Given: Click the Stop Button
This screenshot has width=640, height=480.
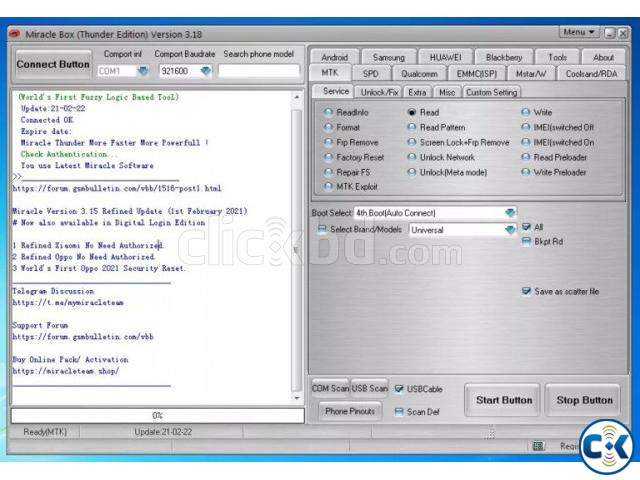Looking at the screenshot, I should click(x=584, y=400).
